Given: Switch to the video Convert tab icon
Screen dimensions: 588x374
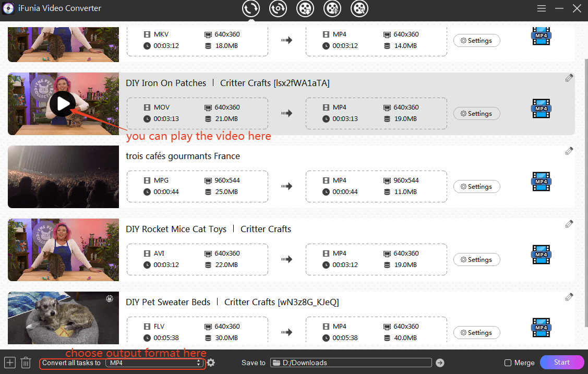Looking at the screenshot, I should click(x=251, y=8).
